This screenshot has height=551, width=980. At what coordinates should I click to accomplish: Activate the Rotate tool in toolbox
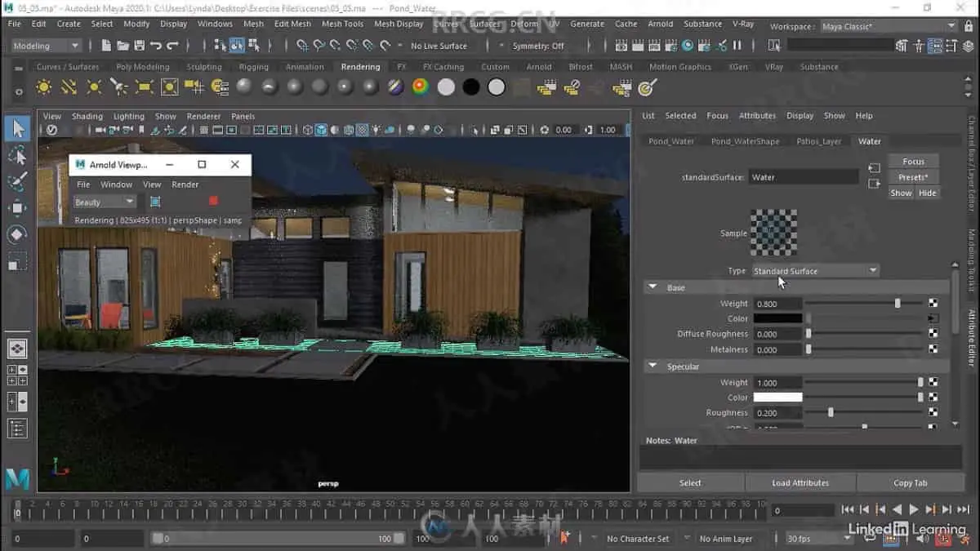17,235
